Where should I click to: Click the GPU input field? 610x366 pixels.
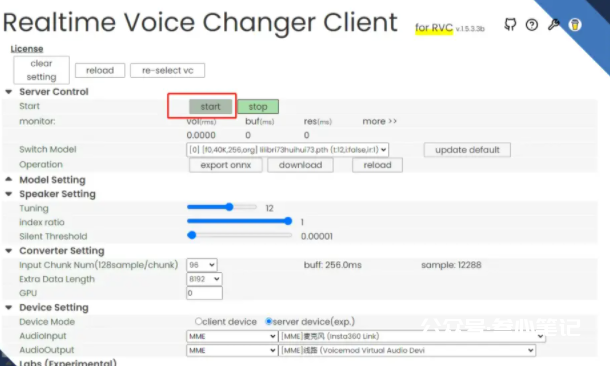click(204, 293)
